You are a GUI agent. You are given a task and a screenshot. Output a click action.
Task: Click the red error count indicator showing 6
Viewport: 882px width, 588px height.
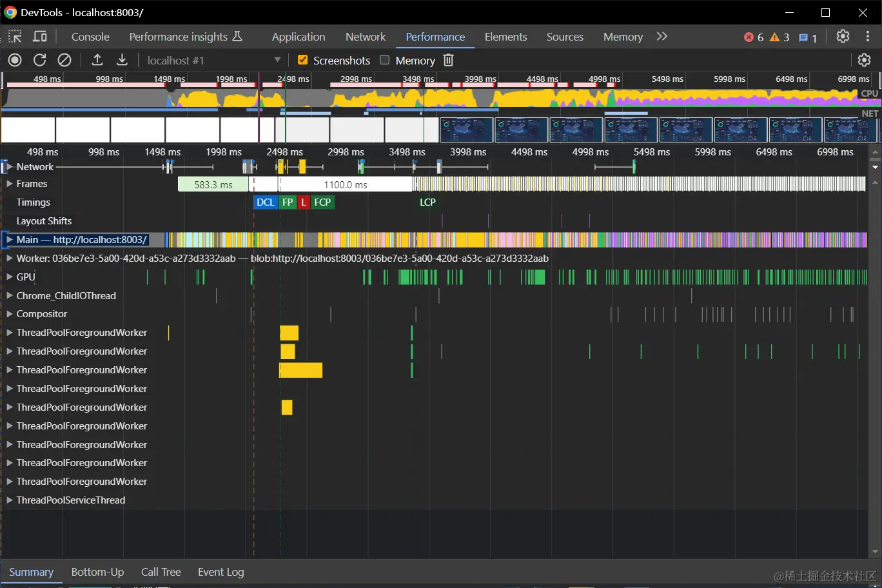click(754, 37)
